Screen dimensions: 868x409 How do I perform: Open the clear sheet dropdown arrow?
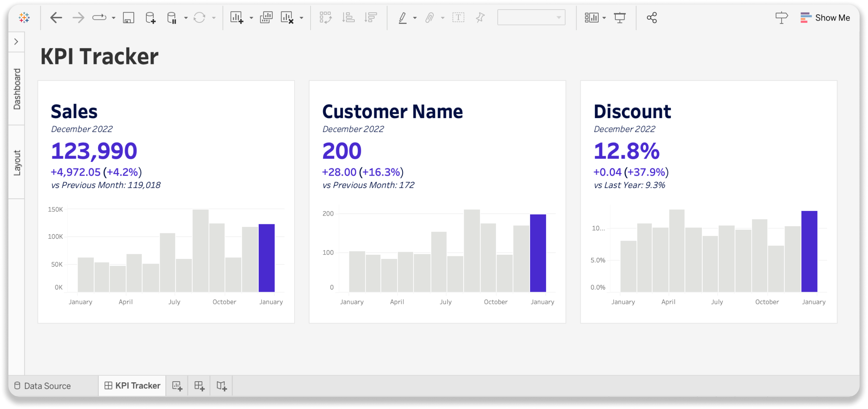pos(301,18)
